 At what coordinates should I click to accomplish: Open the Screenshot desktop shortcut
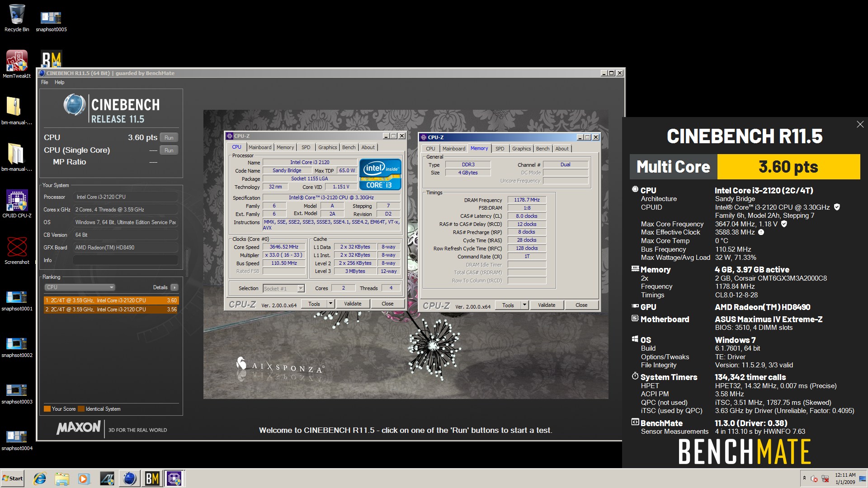[x=17, y=250]
